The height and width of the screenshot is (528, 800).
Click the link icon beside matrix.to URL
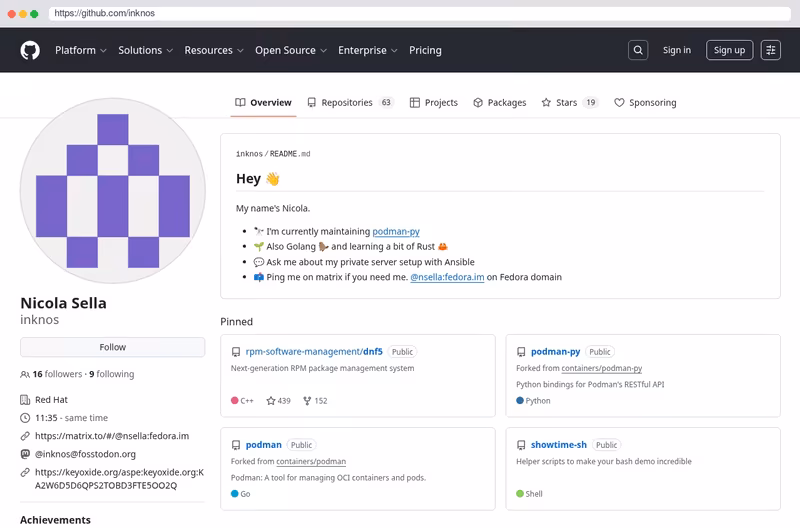24,436
